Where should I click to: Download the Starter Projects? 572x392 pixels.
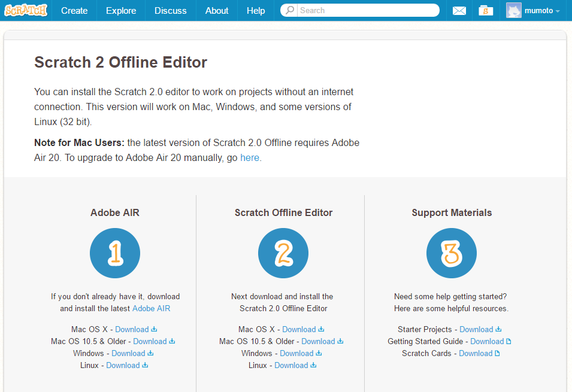tap(476, 329)
